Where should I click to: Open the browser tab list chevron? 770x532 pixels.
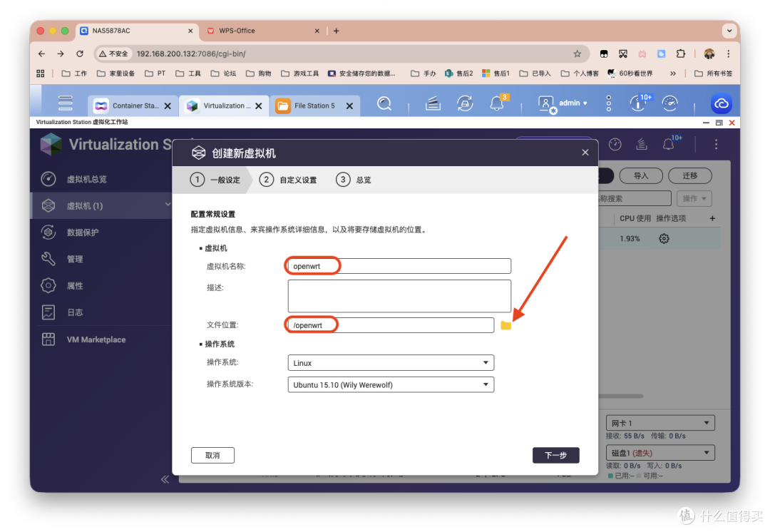click(729, 31)
